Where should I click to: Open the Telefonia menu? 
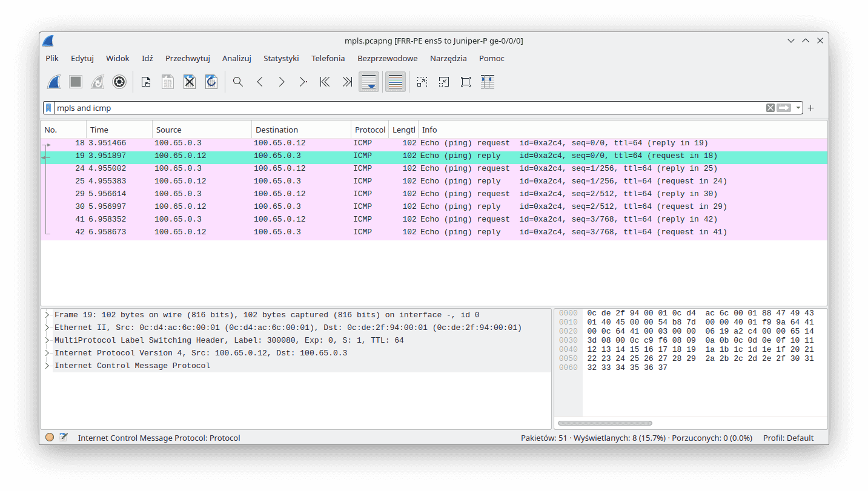[x=328, y=58]
